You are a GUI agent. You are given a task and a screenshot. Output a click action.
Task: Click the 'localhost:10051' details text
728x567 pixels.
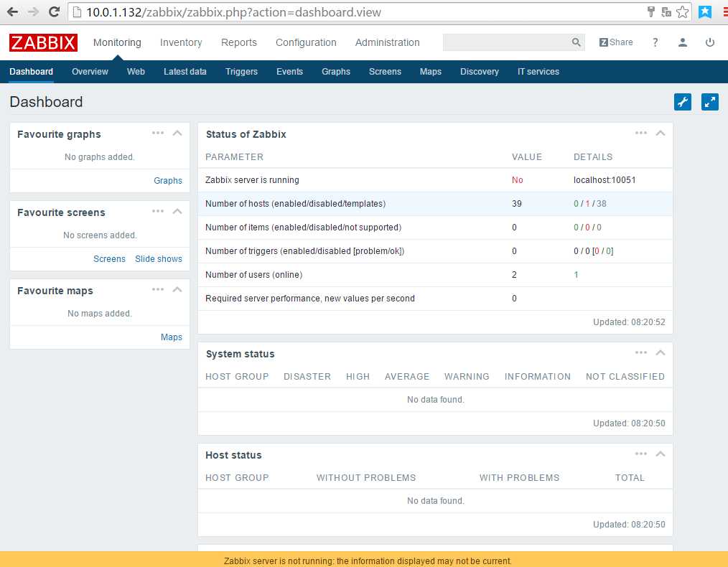click(x=605, y=180)
